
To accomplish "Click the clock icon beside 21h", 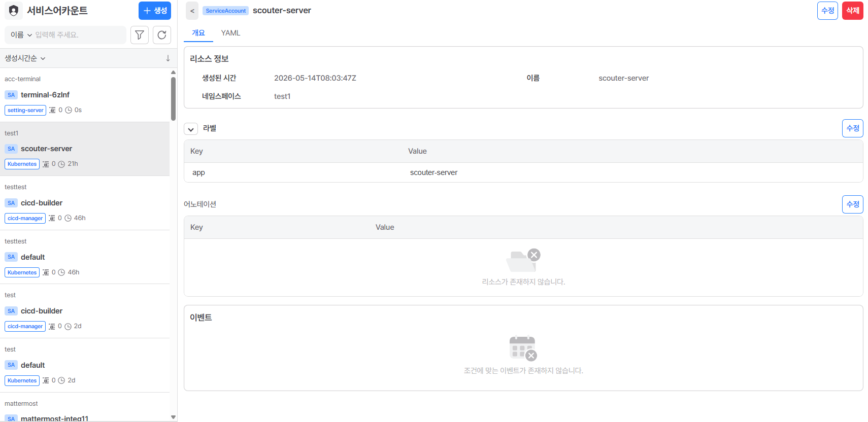I will pyautogui.click(x=61, y=164).
